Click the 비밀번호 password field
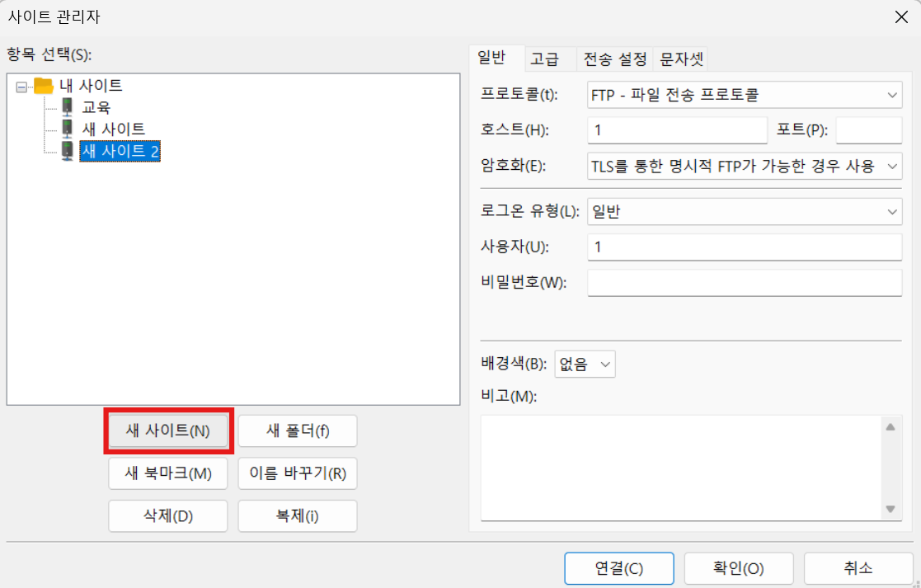The image size is (921, 588). pos(742,283)
